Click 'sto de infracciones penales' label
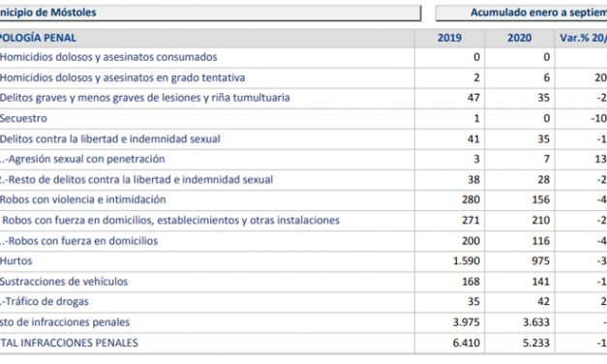Viewport: 607px width, 364px height. coord(65,322)
